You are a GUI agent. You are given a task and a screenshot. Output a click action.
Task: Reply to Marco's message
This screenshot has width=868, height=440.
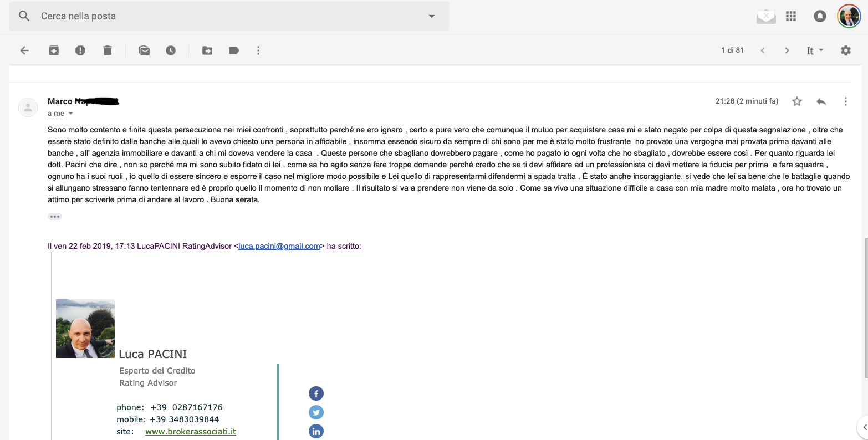point(821,101)
